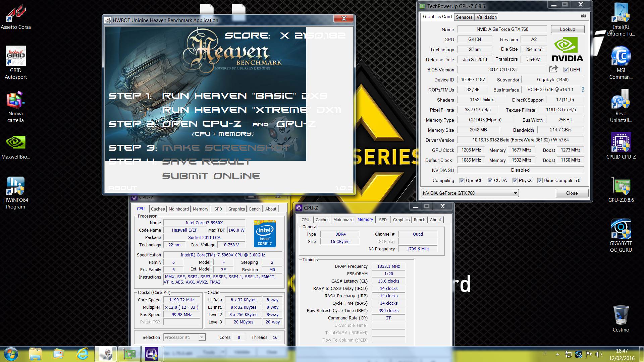
Task: Switch to CPU-Z taskbar item
Action: click(152, 354)
